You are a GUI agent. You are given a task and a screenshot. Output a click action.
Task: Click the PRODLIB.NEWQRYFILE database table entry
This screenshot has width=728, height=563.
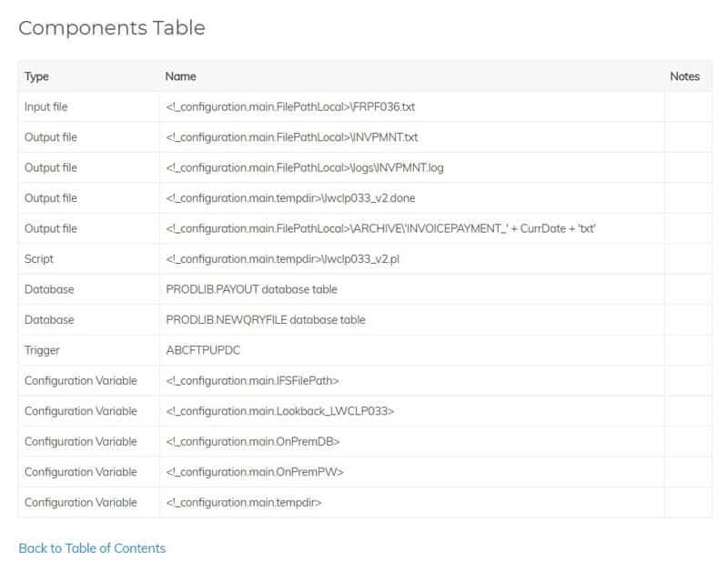coord(266,320)
